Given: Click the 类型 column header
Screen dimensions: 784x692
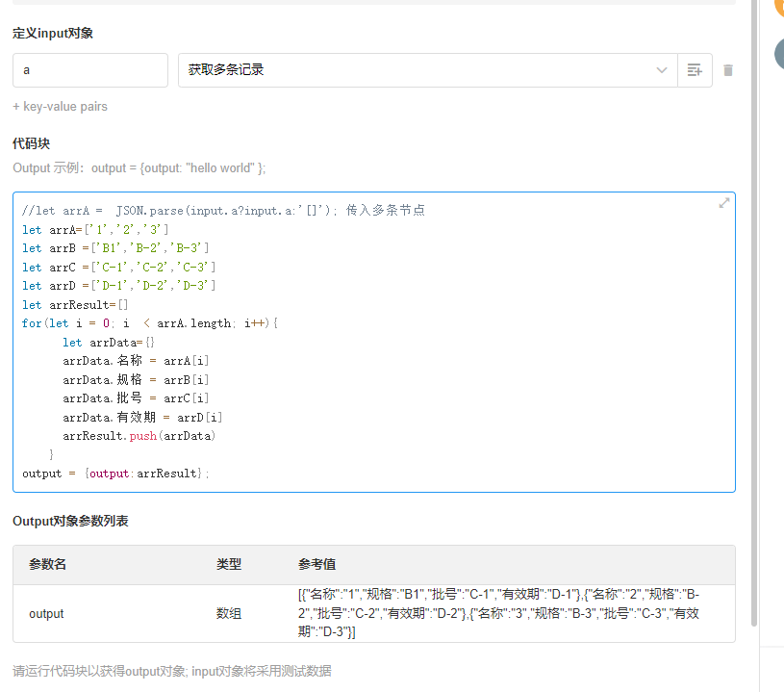Looking at the screenshot, I should (x=229, y=565).
